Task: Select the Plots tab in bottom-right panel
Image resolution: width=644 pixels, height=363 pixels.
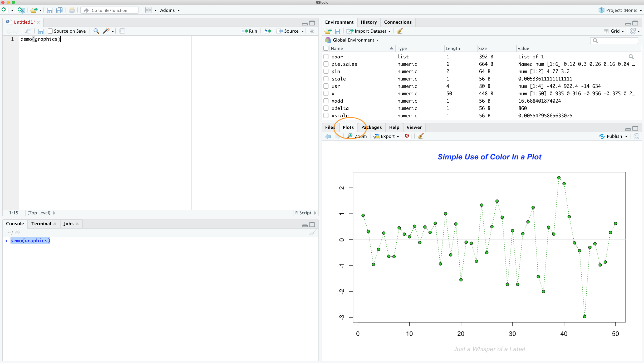Action: [x=348, y=127]
